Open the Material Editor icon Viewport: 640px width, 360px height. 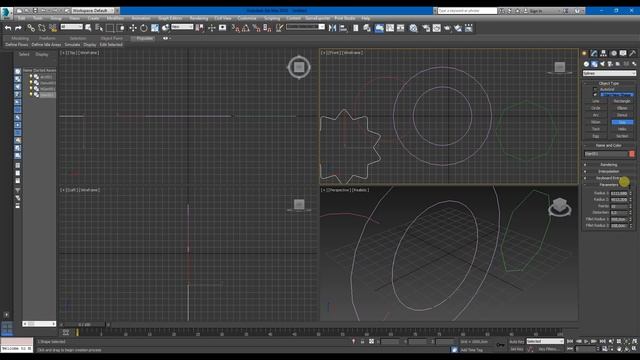pos(414,28)
